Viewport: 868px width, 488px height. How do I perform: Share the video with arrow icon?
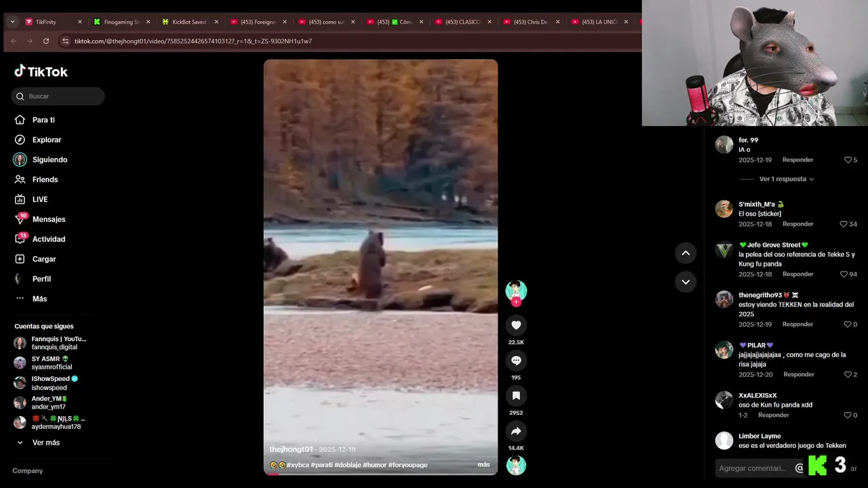pos(516,431)
